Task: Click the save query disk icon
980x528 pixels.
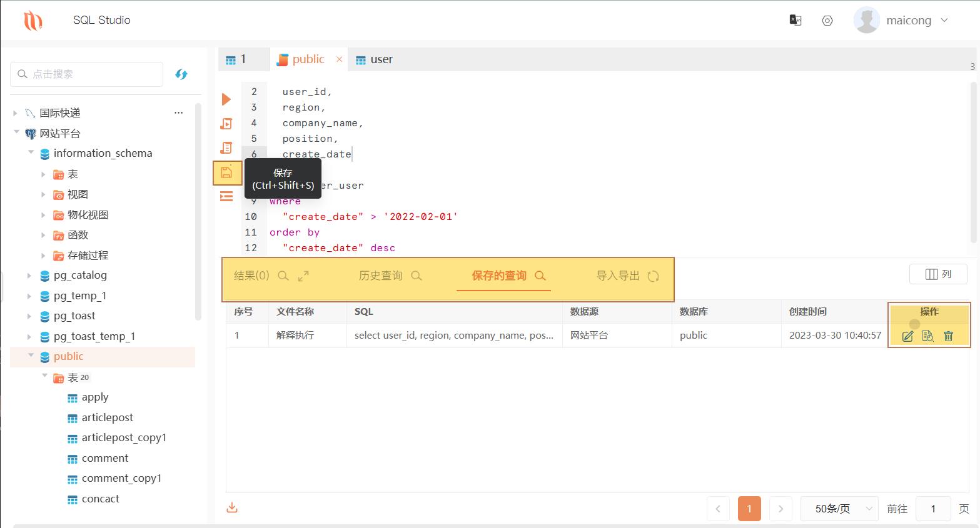Action: point(228,172)
